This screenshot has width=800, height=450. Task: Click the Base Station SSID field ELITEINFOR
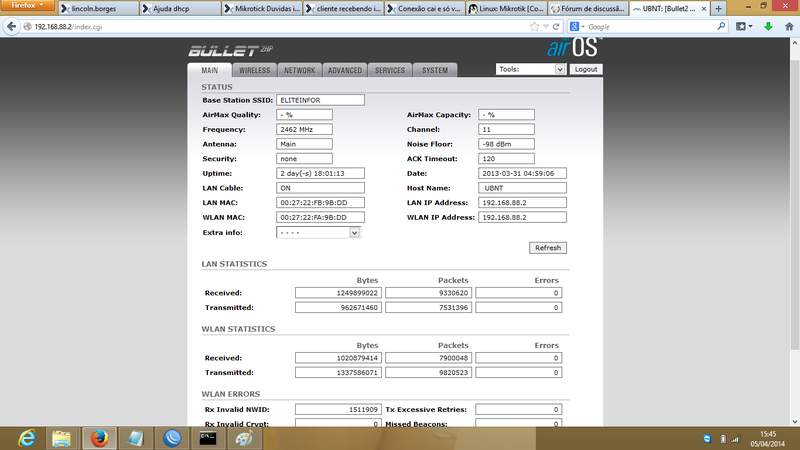coord(320,101)
